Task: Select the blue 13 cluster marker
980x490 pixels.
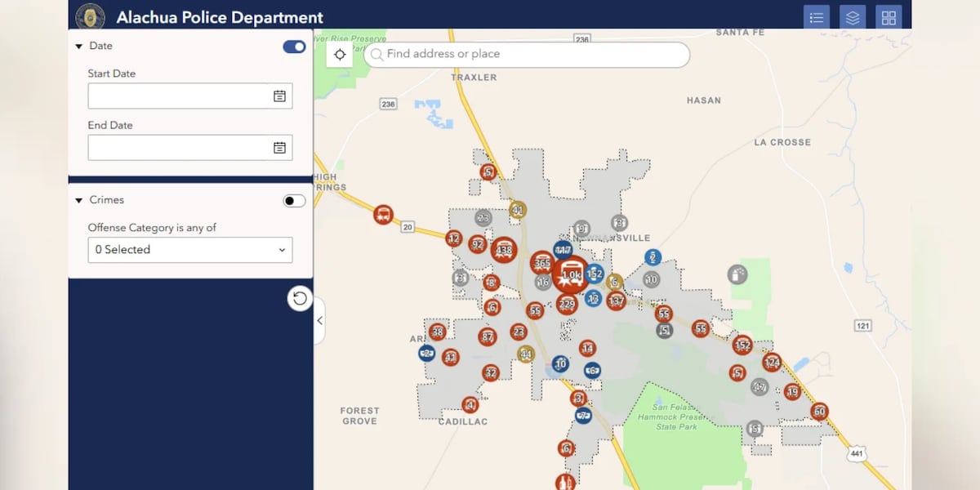Action: tap(593, 299)
